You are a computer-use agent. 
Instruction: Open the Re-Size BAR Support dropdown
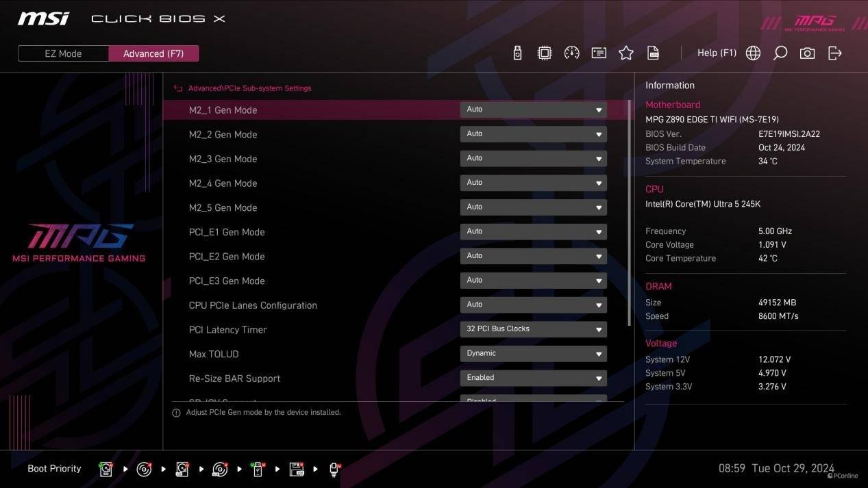(x=533, y=378)
